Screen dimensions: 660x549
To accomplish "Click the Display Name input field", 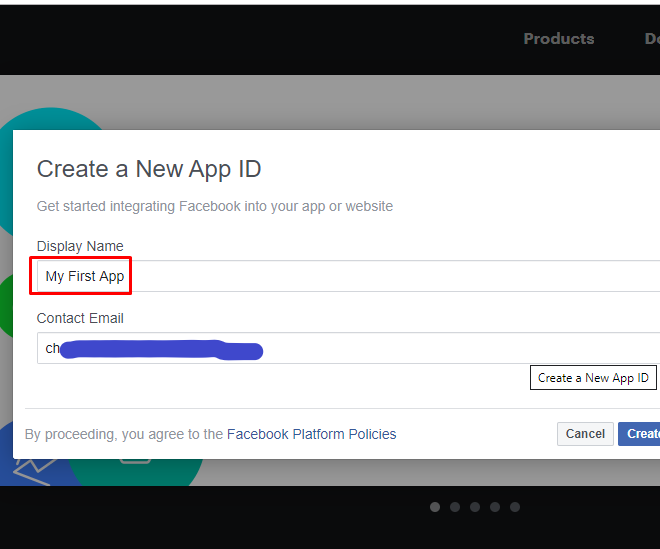I will click(x=349, y=276).
